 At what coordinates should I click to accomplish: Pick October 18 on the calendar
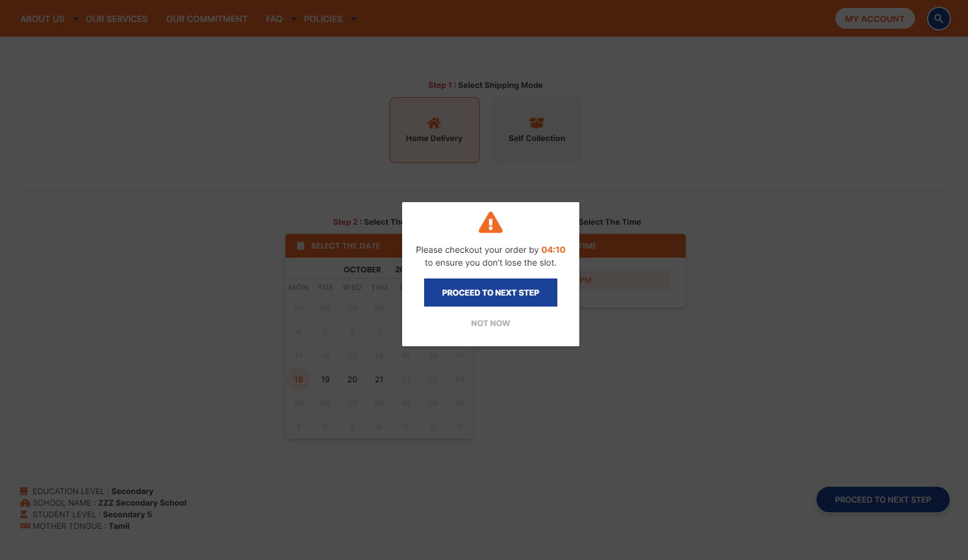pos(298,379)
